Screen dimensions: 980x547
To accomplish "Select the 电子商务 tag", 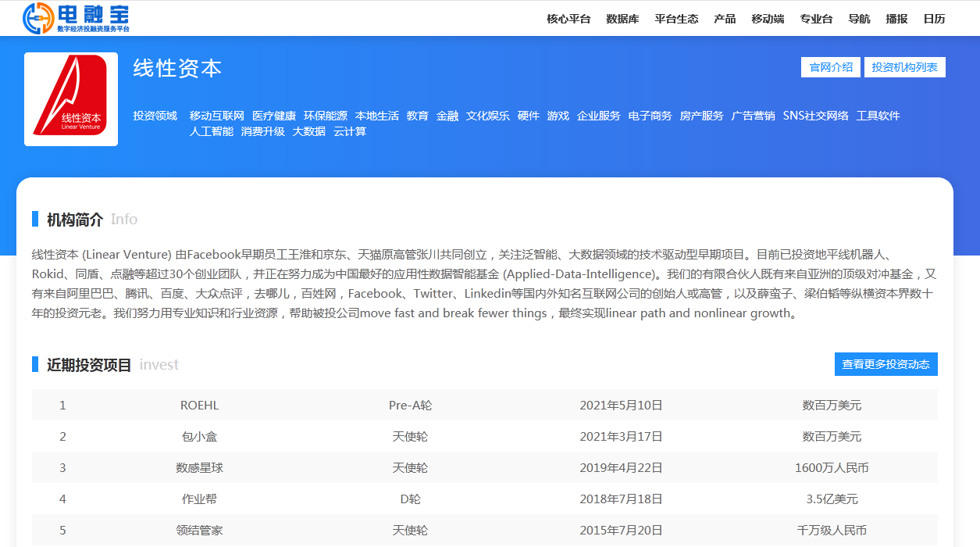I will [x=650, y=116].
